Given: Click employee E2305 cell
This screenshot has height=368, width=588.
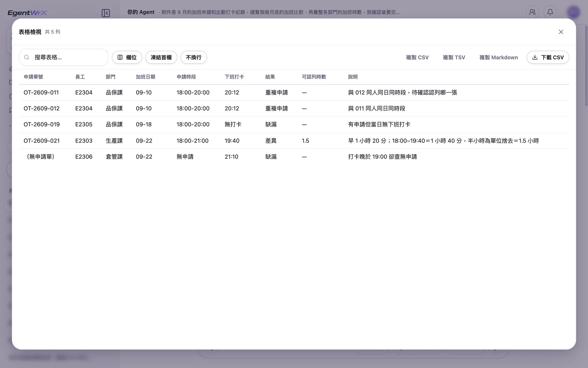Looking at the screenshot, I should click(84, 125).
